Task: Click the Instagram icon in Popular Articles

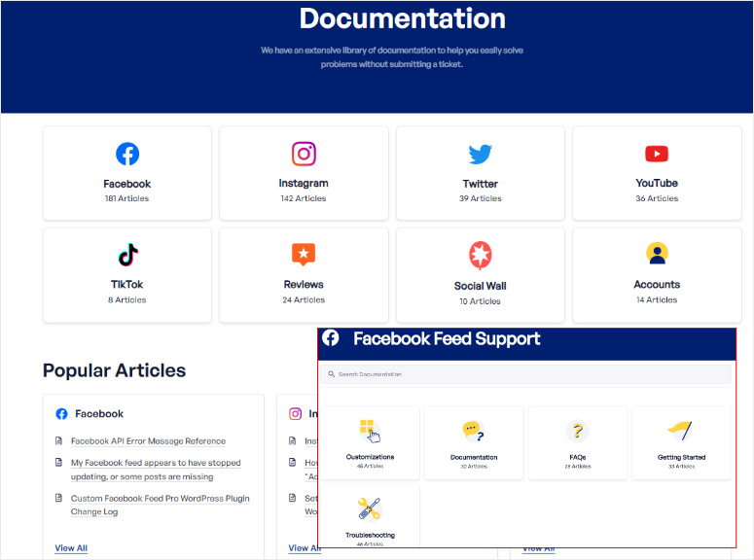Action: tap(295, 413)
